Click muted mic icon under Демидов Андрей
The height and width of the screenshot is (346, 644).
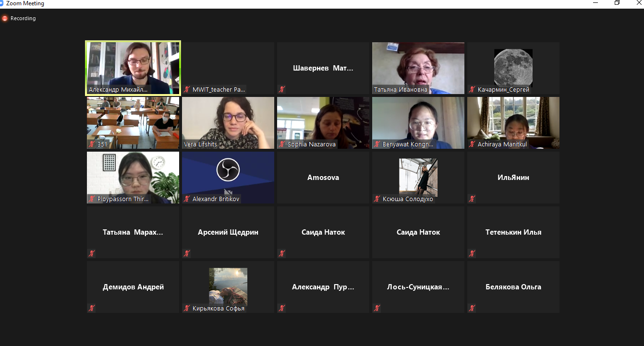click(x=92, y=308)
